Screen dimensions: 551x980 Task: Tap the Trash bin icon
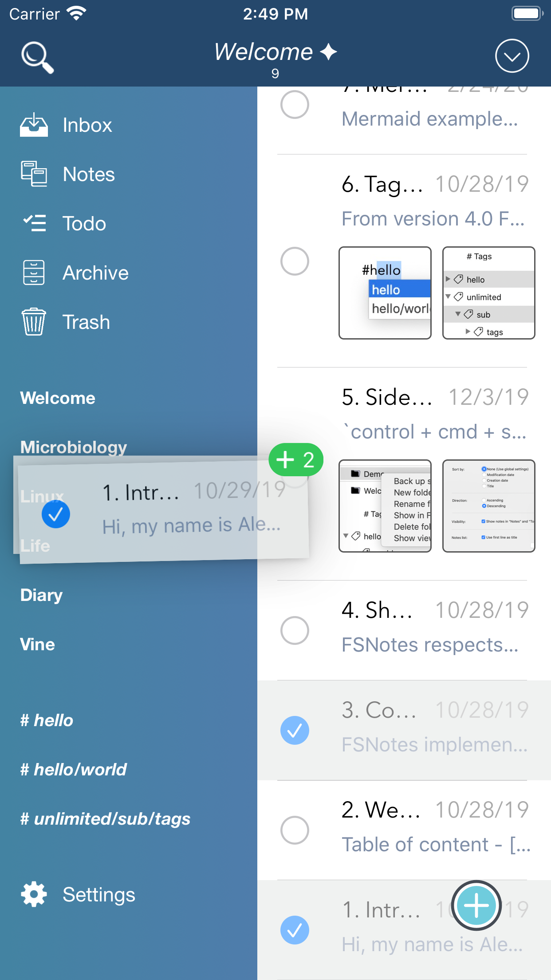34,322
